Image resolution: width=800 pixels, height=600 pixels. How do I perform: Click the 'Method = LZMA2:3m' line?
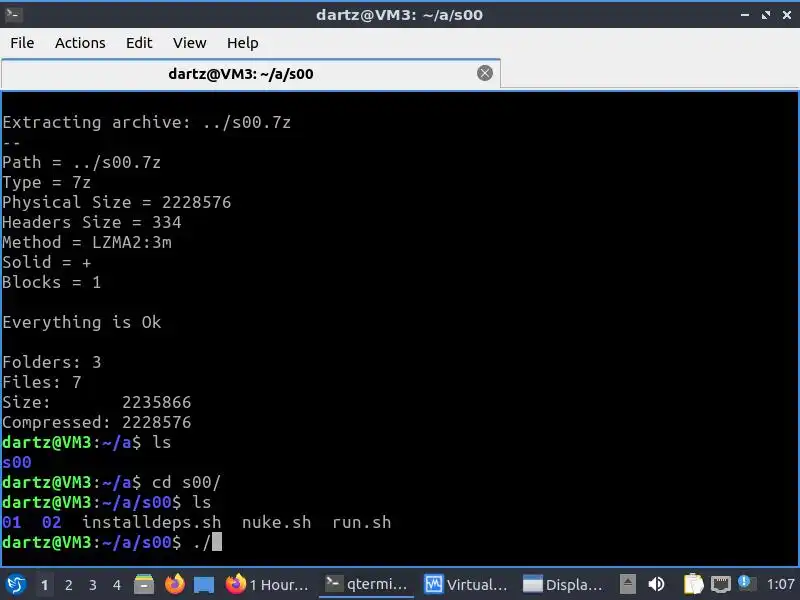pyautogui.click(x=87, y=242)
